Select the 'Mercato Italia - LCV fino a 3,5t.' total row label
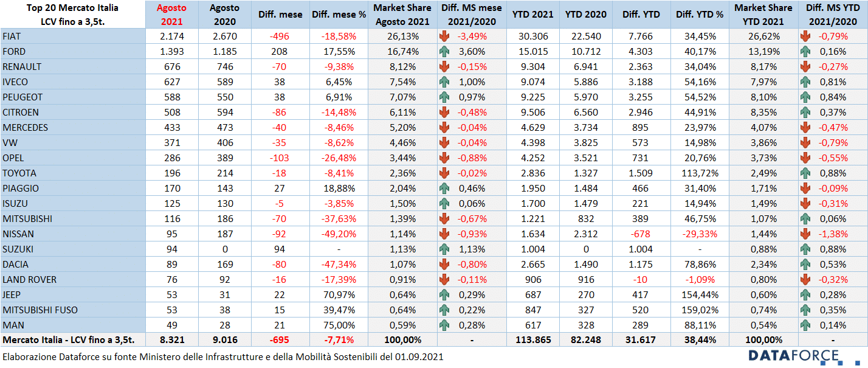The image size is (868, 368). pos(69,340)
